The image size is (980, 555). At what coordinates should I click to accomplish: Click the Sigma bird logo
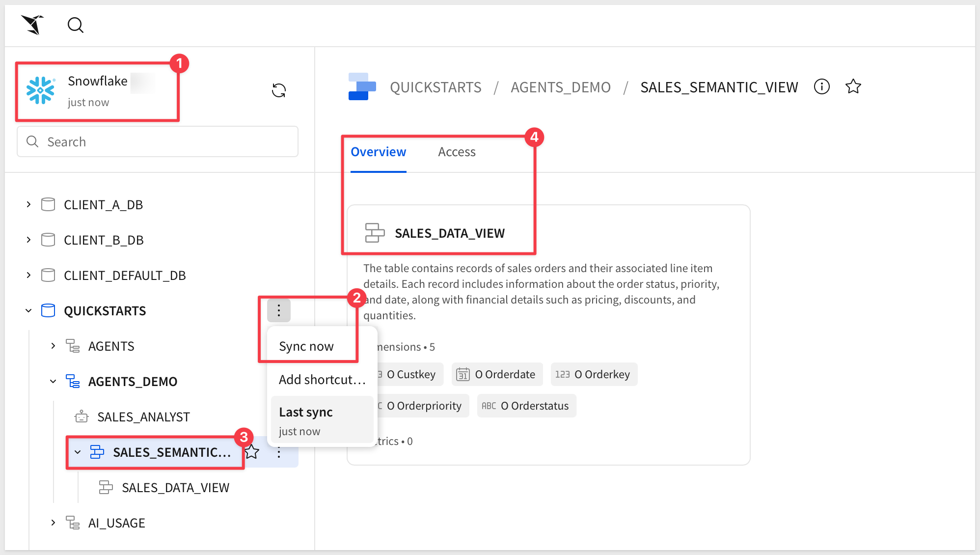(32, 25)
